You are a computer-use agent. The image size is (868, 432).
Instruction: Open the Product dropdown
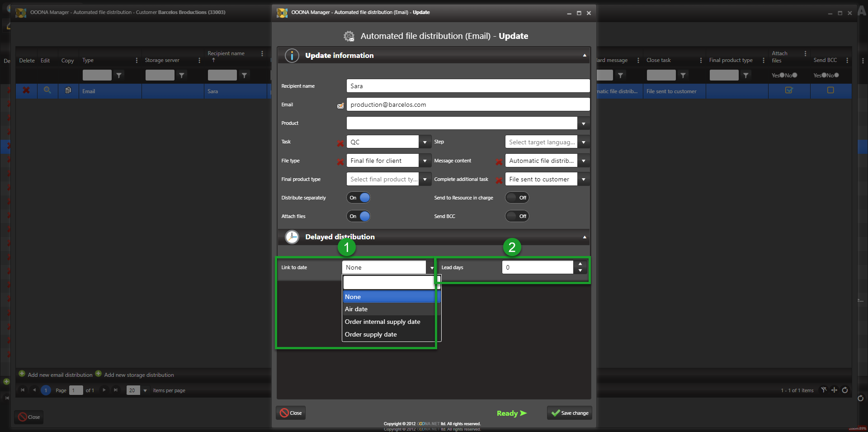pyautogui.click(x=583, y=123)
